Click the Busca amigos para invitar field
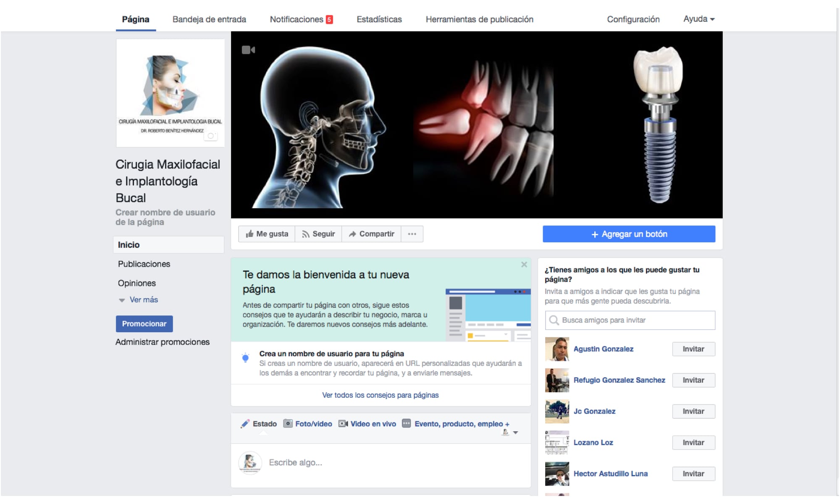Screen dimensions: 840x504 pyautogui.click(x=609, y=320)
